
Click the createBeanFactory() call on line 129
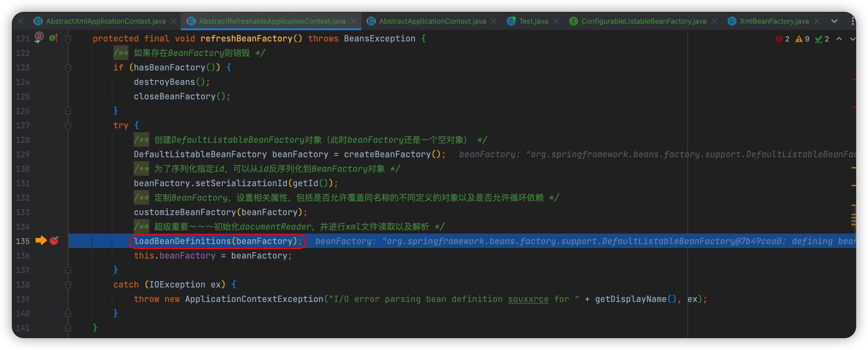tap(392, 154)
